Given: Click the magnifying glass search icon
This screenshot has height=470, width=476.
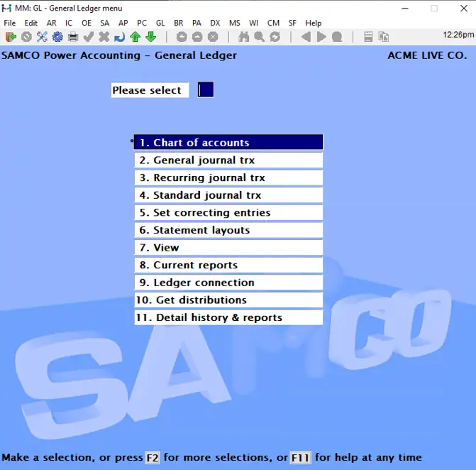Looking at the screenshot, I should click(x=260, y=37).
